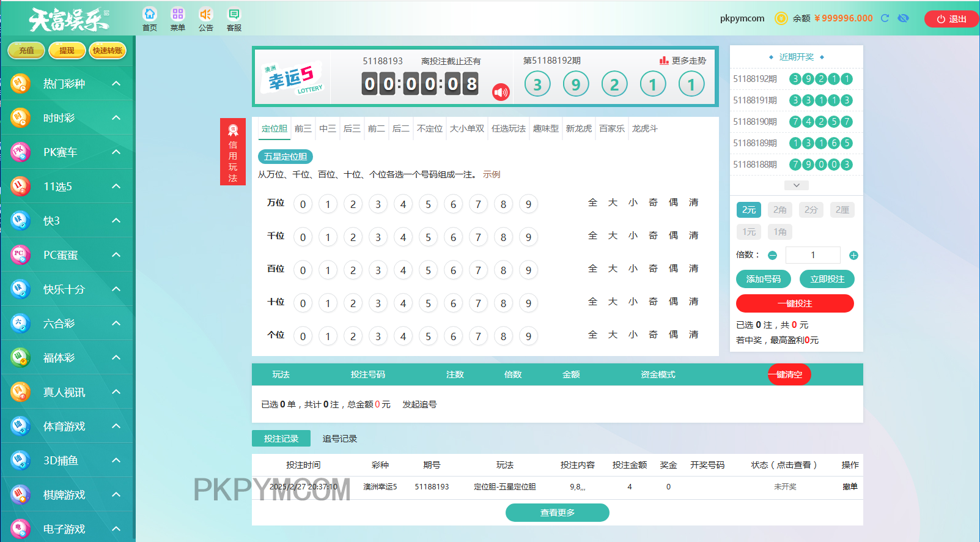
Task: Collapse the 六合彩 chevron
Action: pyautogui.click(x=116, y=323)
